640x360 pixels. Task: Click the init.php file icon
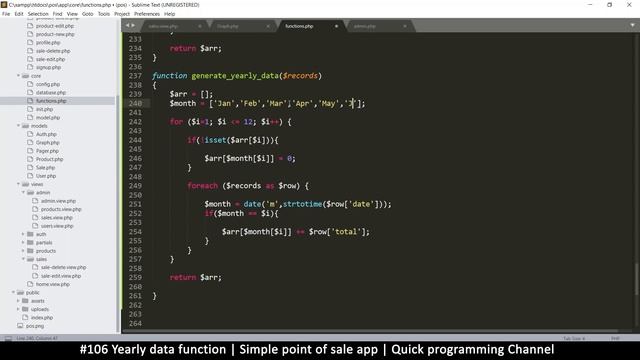(x=30, y=109)
